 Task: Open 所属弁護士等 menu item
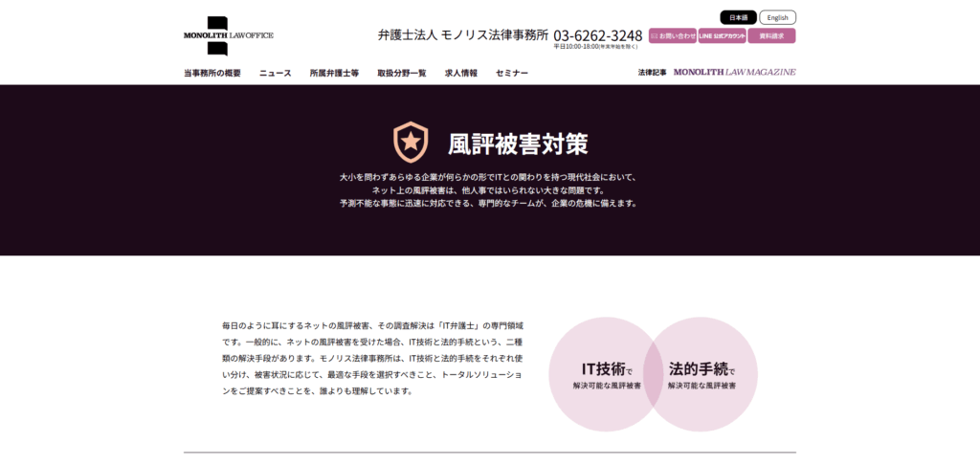(x=334, y=73)
